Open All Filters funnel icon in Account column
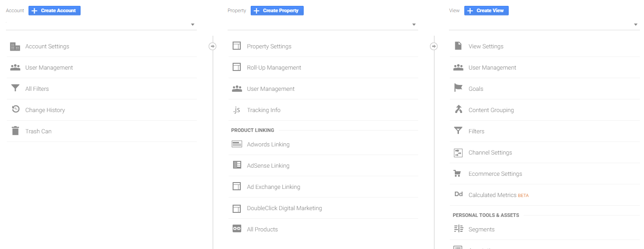Screen dimensions: 644x249 [15, 88]
